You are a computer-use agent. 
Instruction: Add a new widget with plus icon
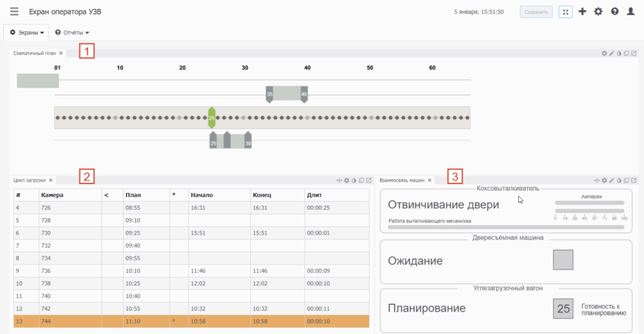click(582, 11)
